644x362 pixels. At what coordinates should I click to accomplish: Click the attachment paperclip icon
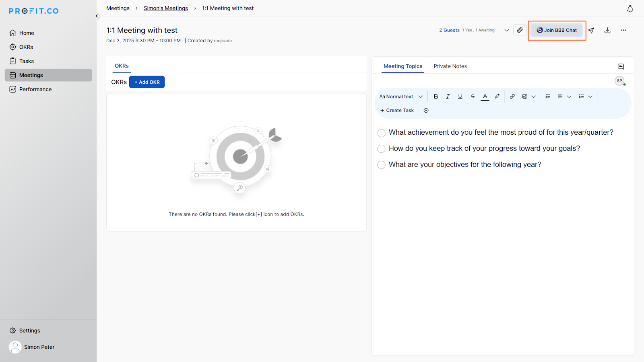point(520,30)
